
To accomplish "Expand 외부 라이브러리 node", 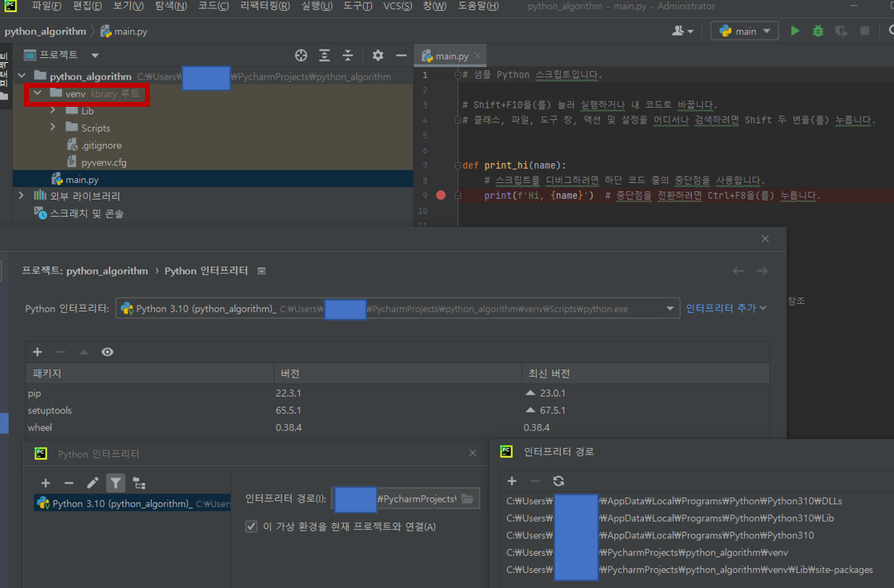I will coord(22,195).
